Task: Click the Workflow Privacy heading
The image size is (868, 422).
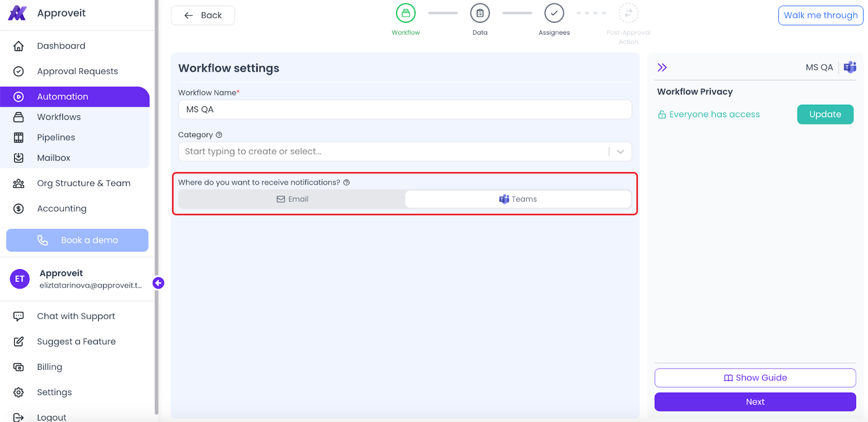Action: [x=695, y=92]
